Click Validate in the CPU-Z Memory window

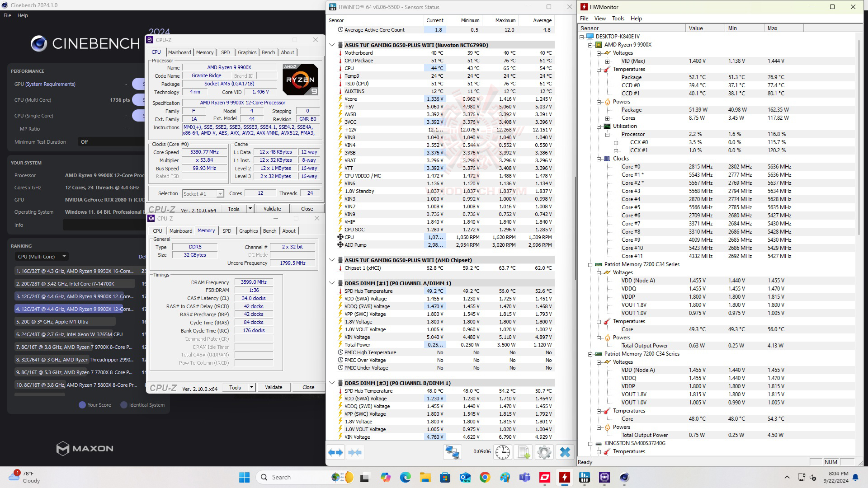[274, 387]
